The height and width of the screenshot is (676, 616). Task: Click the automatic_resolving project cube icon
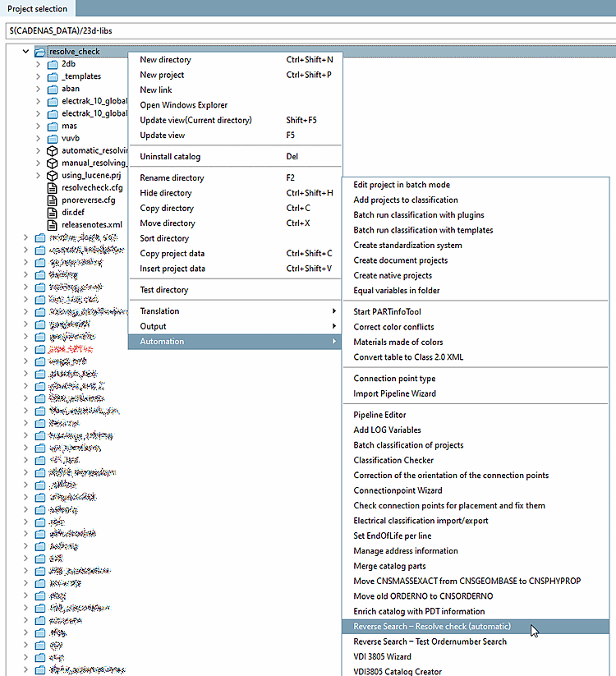point(53,151)
